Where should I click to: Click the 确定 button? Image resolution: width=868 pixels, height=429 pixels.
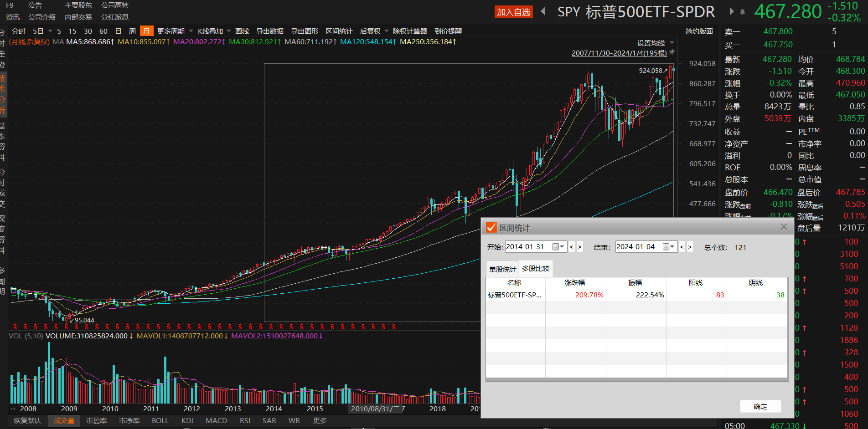[760, 406]
